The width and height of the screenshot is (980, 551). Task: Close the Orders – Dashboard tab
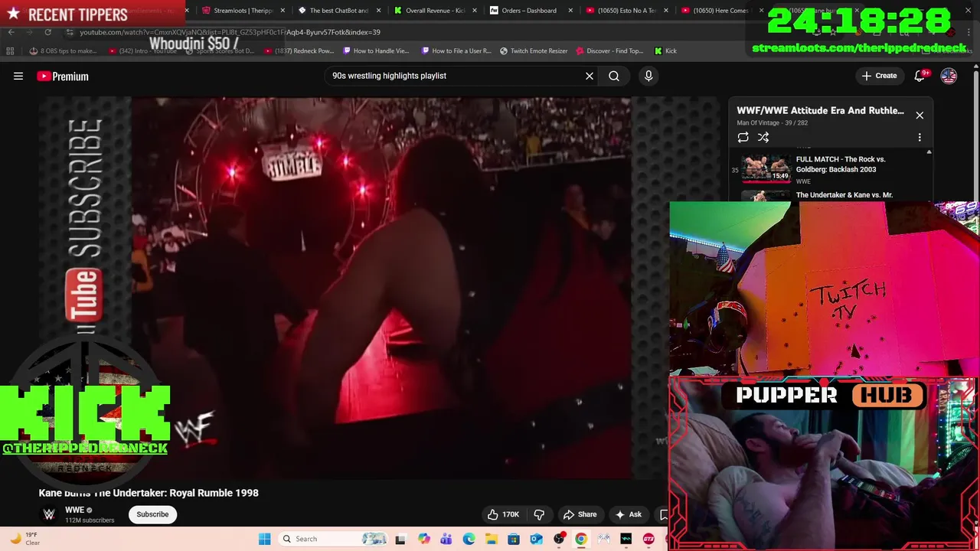coord(570,11)
